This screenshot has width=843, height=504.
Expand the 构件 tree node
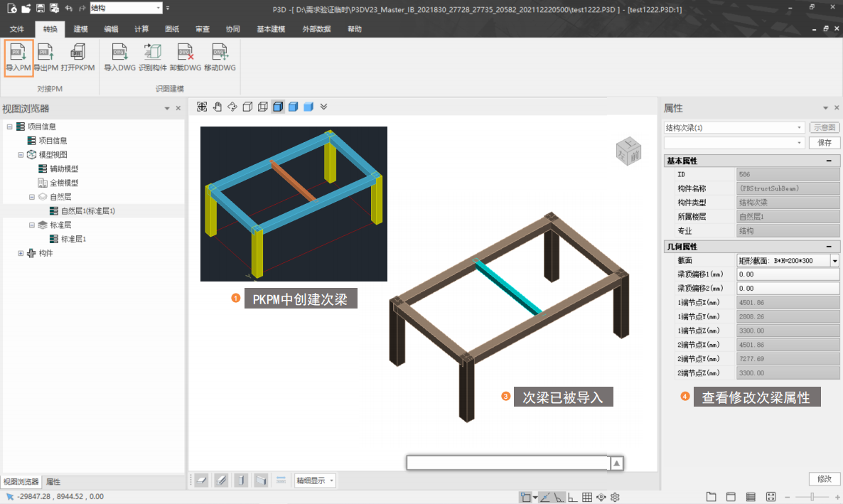click(21, 254)
